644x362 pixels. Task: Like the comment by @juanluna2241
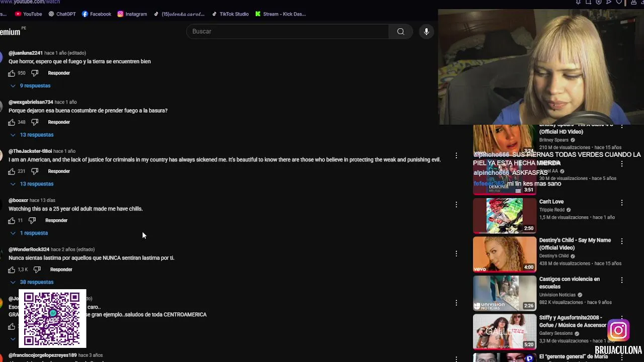click(12, 73)
